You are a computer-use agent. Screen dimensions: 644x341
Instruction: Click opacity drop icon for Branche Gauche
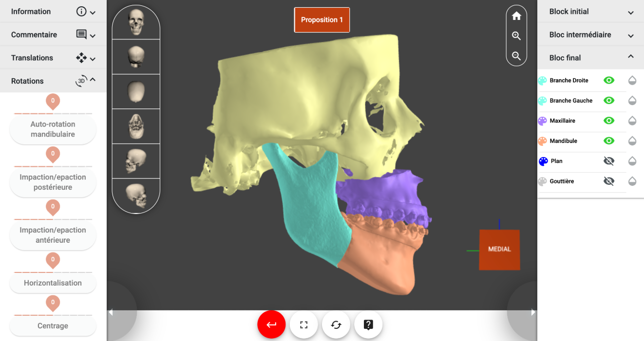[x=632, y=101]
